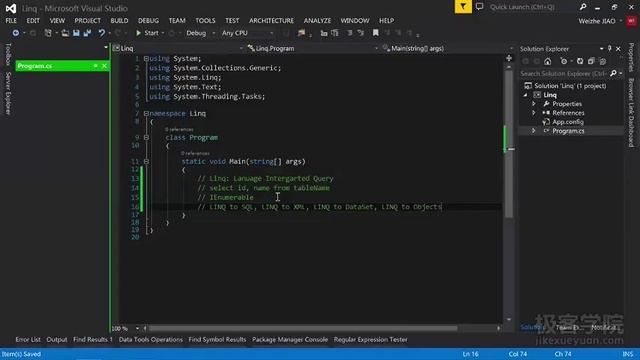Collapse the using directives outlining region
The width and height of the screenshot is (640, 360).
(146, 59)
